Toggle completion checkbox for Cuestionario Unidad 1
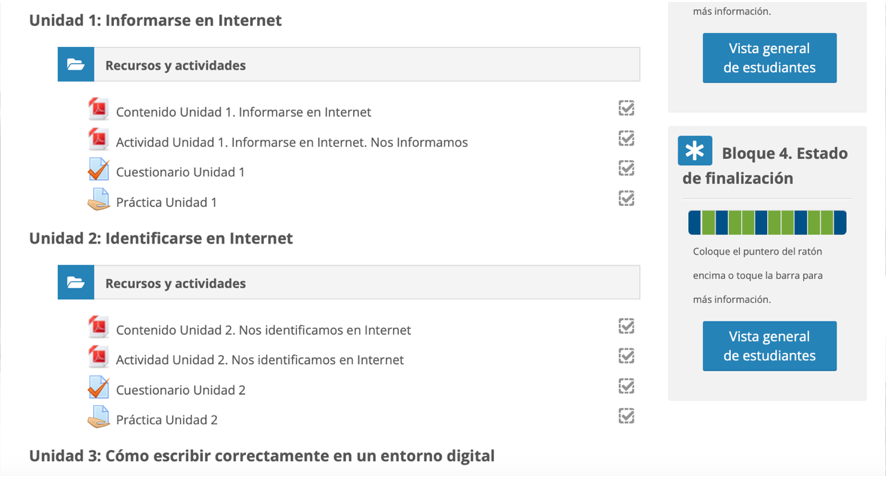Image resolution: width=886 pixels, height=478 pixels. click(x=626, y=168)
